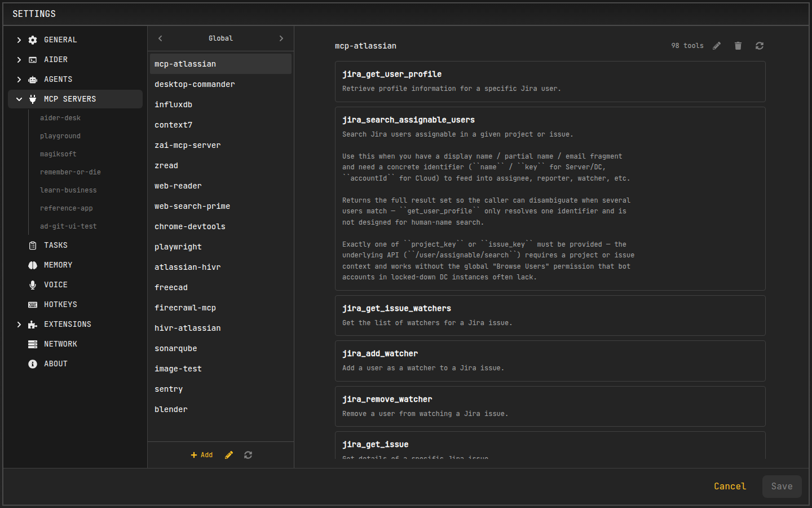Click the MCP Servers plug icon
The image size is (812, 508).
(33, 99)
